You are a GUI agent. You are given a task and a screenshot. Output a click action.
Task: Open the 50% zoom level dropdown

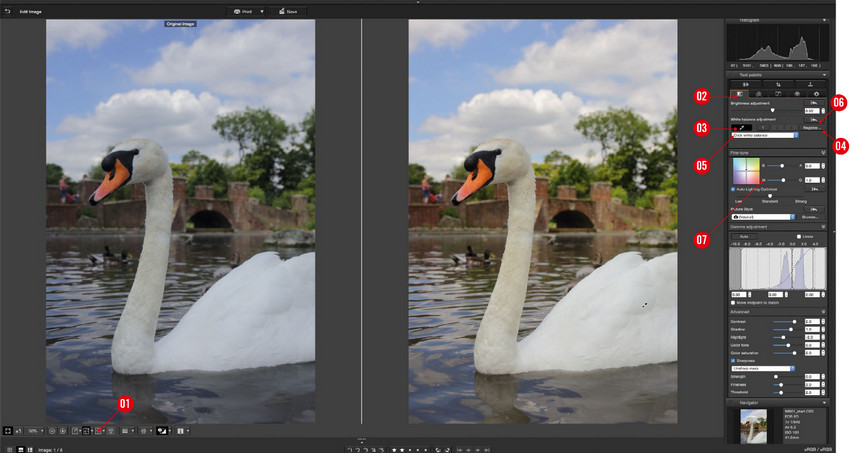click(36, 431)
